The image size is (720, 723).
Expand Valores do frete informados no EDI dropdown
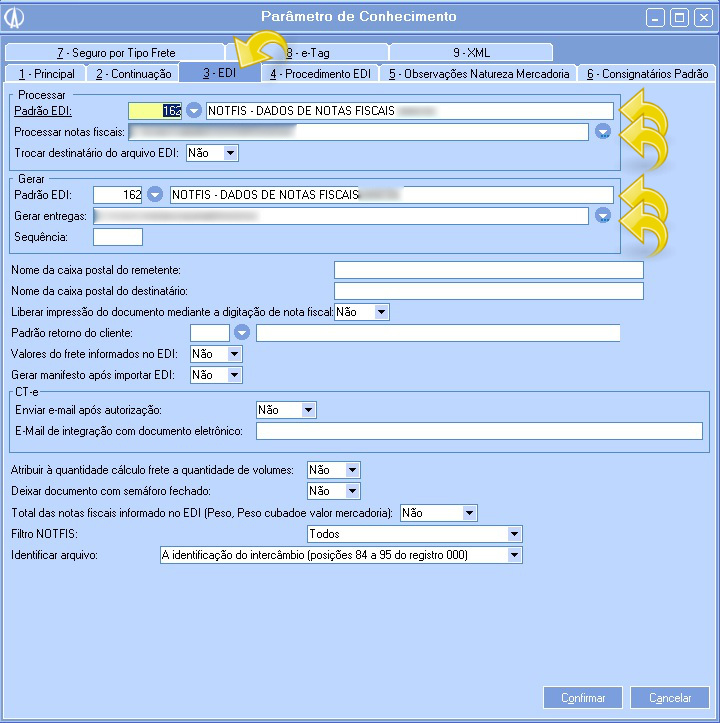[234, 354]
